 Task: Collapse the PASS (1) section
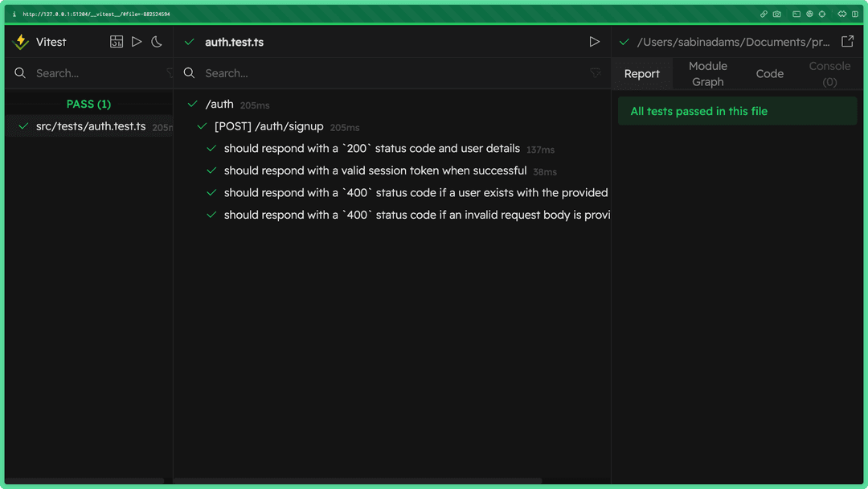88,104
